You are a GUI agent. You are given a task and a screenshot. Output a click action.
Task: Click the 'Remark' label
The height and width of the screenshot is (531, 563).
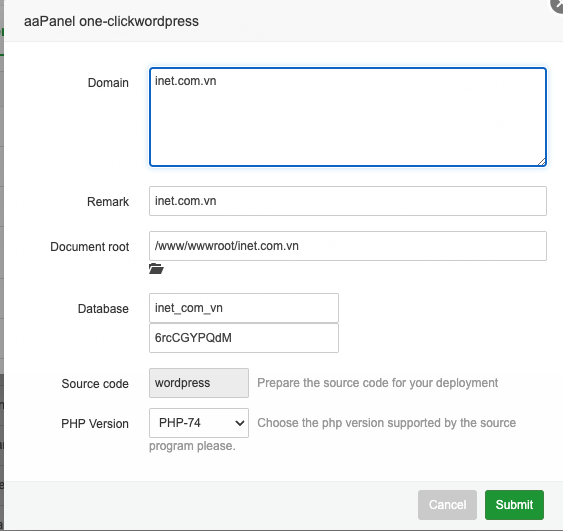click(x=108, y=201)
